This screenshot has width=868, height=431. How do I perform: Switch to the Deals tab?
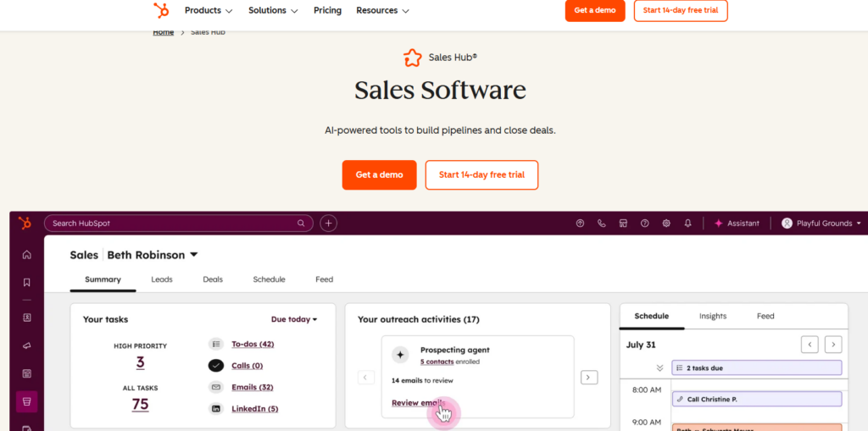click(213, 280)
